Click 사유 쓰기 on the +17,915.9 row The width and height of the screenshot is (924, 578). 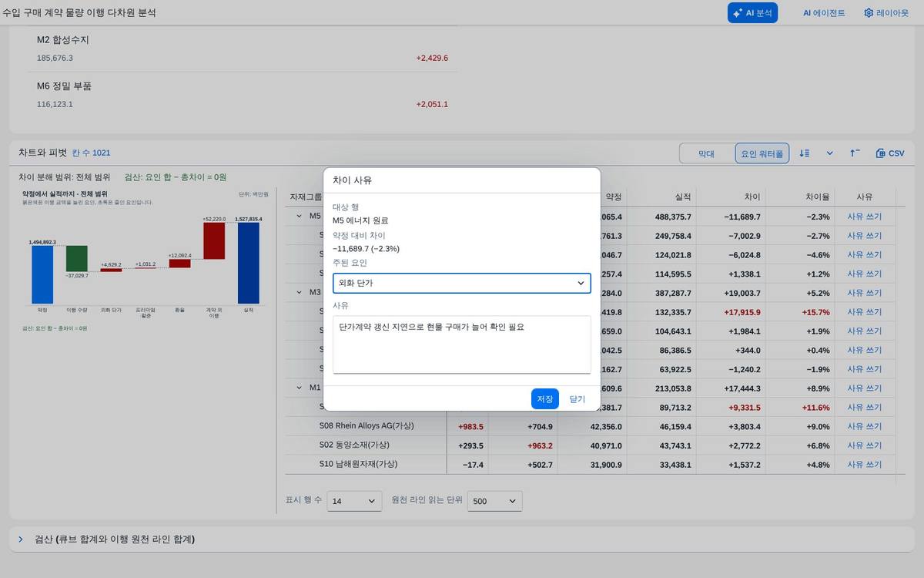[x=865, y=312]
